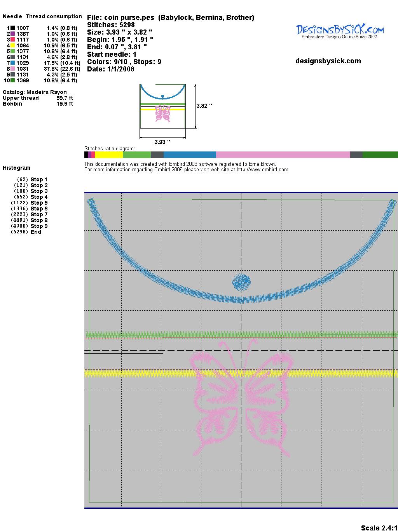Open the small coin purse design thumbnail
Viewport: 398px width, 532px height.
click(x=162, y=106)
